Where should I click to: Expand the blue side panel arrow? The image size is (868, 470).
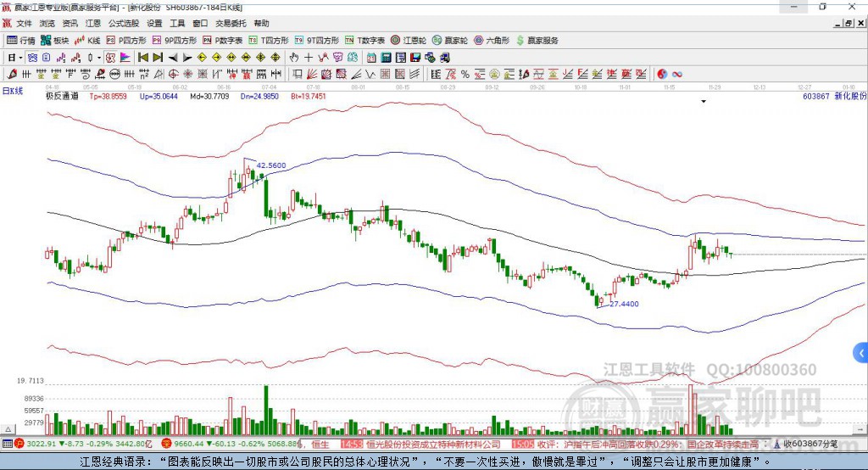(861, 353)
